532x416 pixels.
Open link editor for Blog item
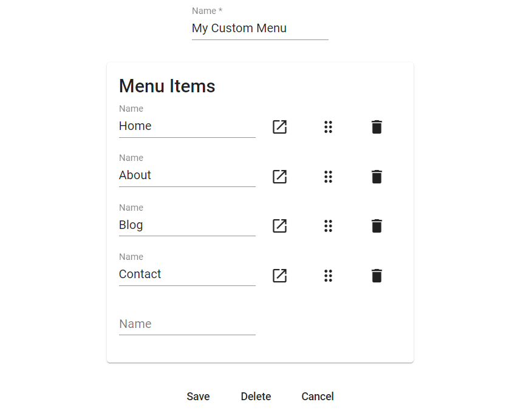(279, 226)
